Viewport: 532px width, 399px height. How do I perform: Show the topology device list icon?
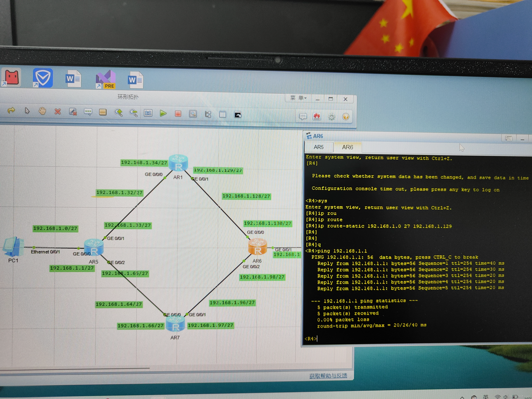tap(208, 114)
